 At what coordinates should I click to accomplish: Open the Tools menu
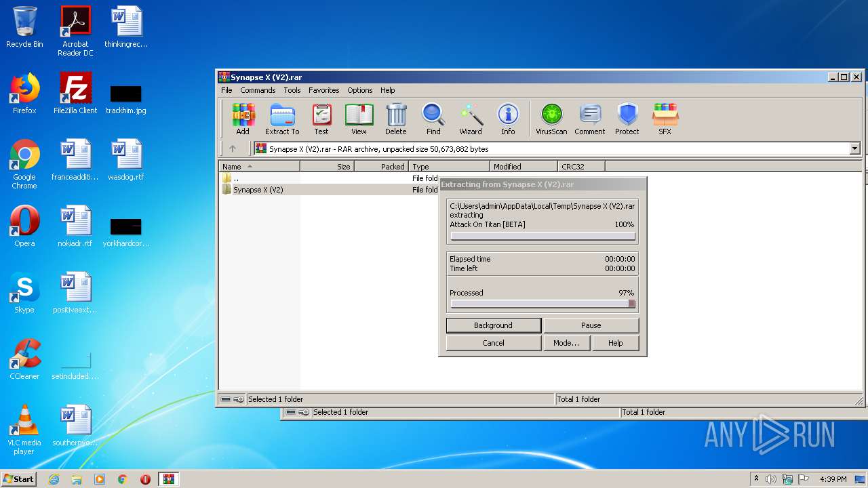(x=292, y=90)
